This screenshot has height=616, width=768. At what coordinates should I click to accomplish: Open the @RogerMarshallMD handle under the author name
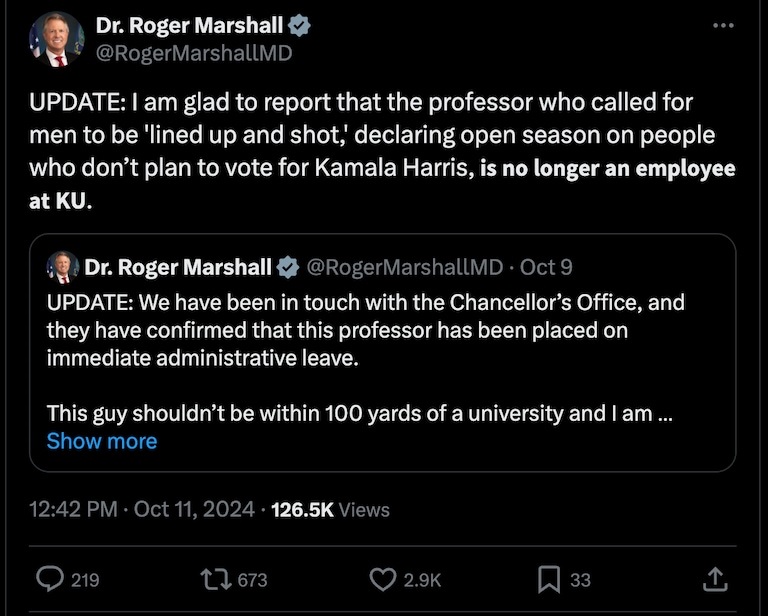193,54
